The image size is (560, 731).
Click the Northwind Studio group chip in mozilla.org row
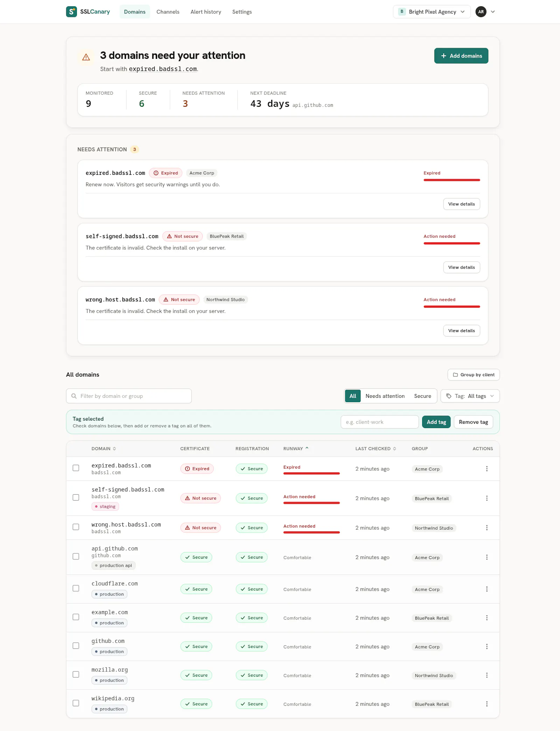pos(434,676)
